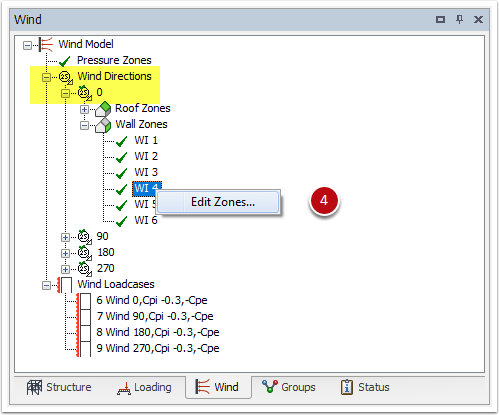Click the Wall Zones house icon
The image size is (499, 415).
(x=103, y=125)
